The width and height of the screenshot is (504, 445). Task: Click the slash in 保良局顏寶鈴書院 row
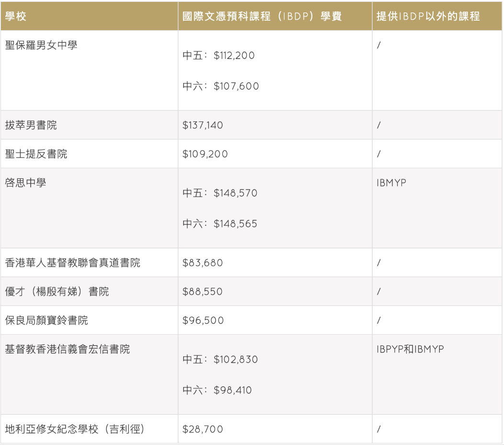tap(379, 320)
